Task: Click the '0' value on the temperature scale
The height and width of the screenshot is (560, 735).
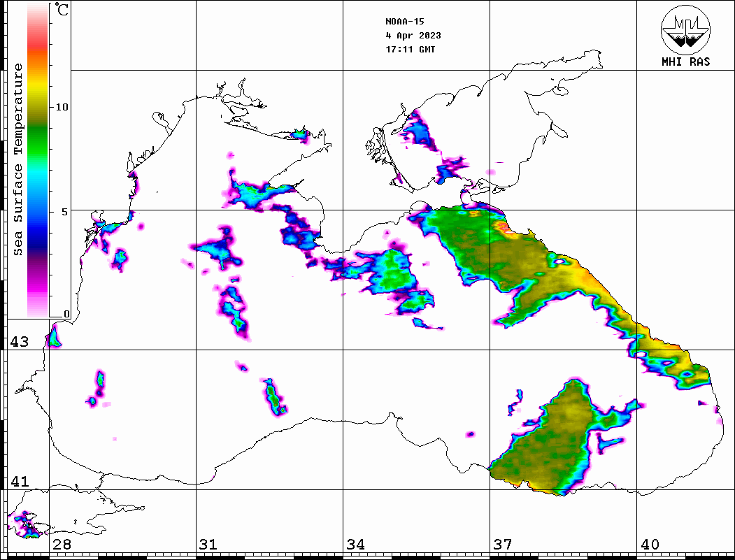Action: 66,314
